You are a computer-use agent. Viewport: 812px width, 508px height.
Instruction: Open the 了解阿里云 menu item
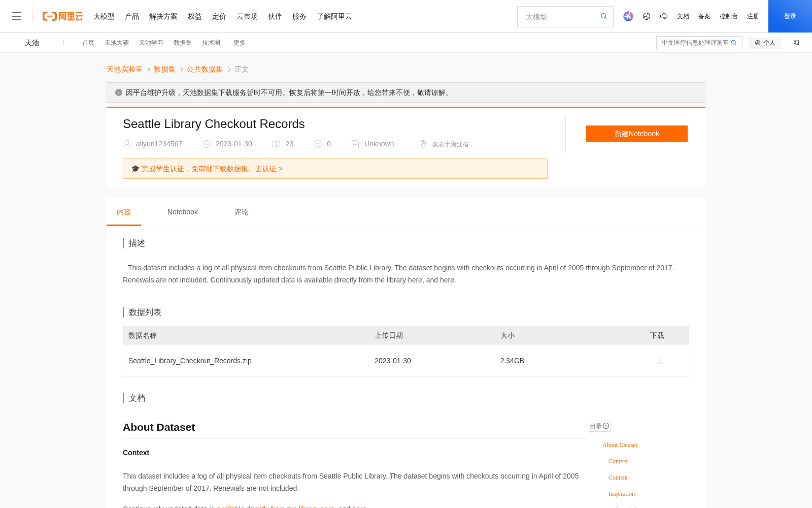coord(334,16)
